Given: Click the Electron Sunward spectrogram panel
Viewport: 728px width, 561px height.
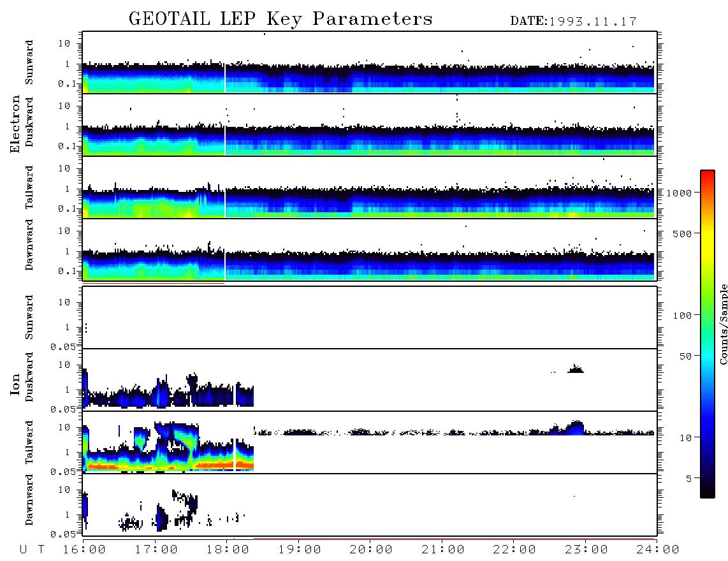Looking at the screenshot, I should [370, 62].
